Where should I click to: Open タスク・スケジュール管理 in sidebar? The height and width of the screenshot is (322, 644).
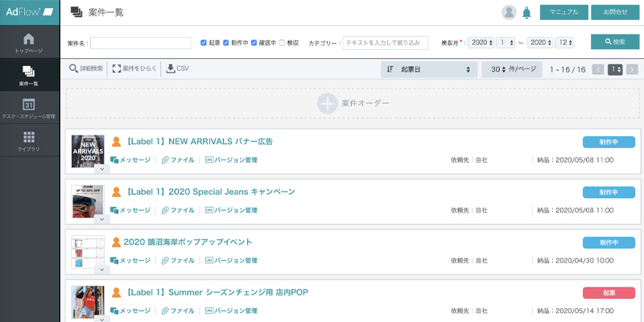coord(30,108)
